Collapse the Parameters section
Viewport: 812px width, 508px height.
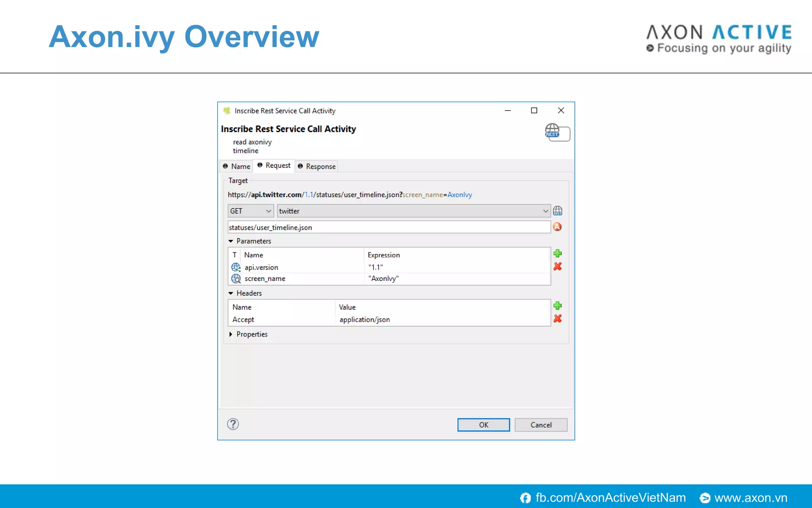pyautogui.click(x=231, y=241)
